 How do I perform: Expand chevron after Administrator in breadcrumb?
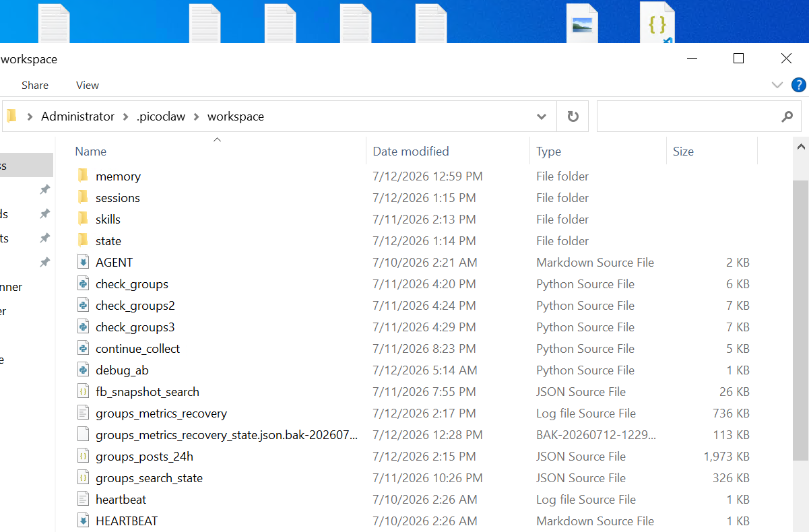[126, 117]
